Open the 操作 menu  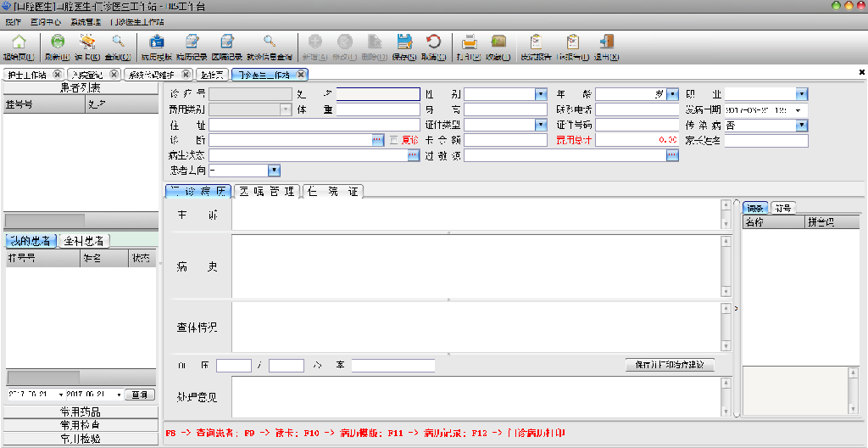[14, 23]
